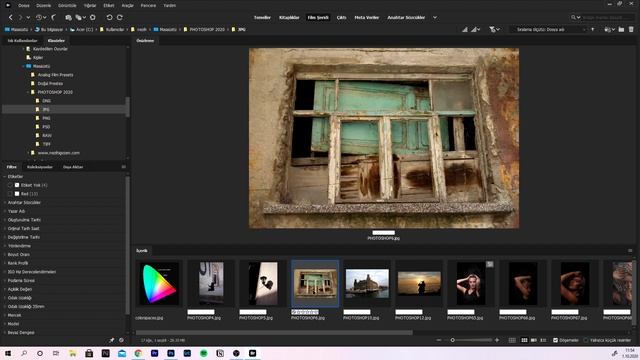Go back with the back arrow
Screen dimensions: 640x360
coord(11,18)
